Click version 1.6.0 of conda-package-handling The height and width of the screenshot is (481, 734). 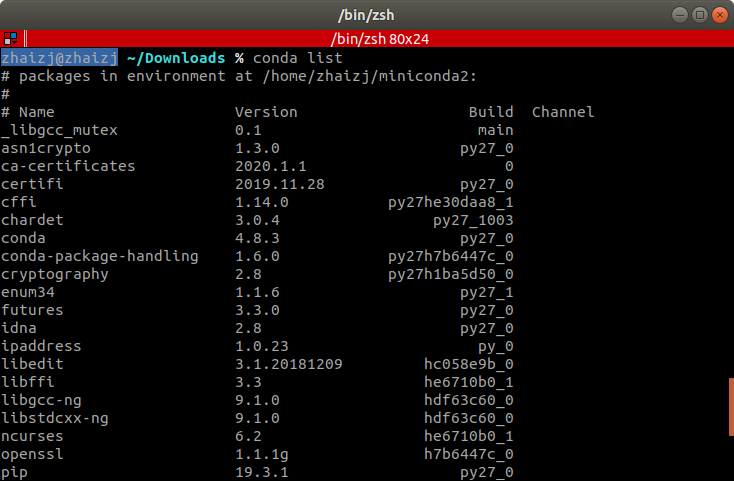(257, 256)
